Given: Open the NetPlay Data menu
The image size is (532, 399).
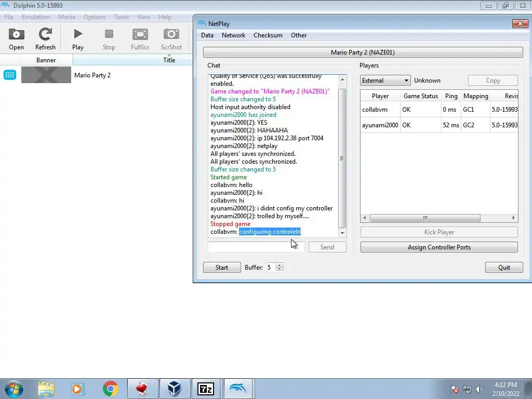Looking at the screenshot, I should (x=207, y=35).
